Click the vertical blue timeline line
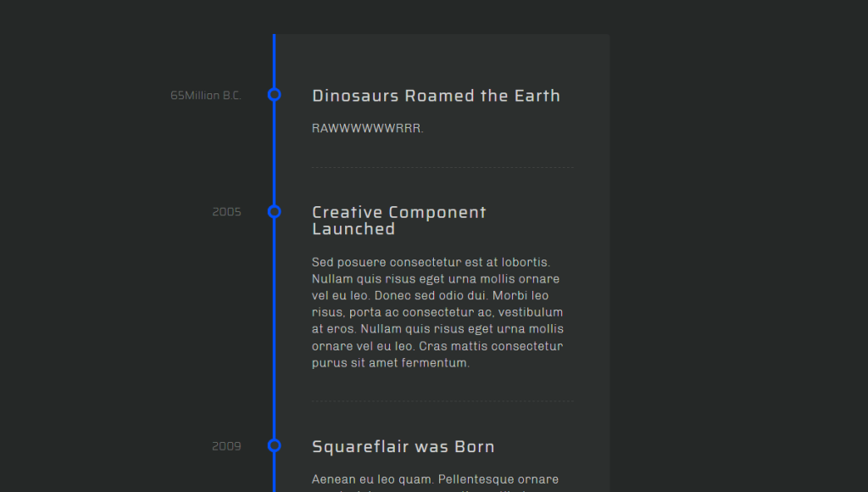The width and height of the screenshot is (868, 492). (x=274, y=339)
